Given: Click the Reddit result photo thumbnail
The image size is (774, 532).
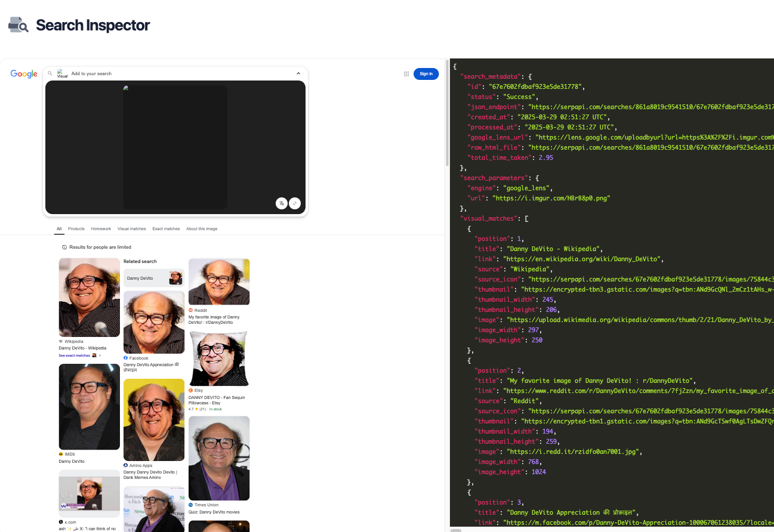Looking at the screenshot, I should [x=219, y=282].
